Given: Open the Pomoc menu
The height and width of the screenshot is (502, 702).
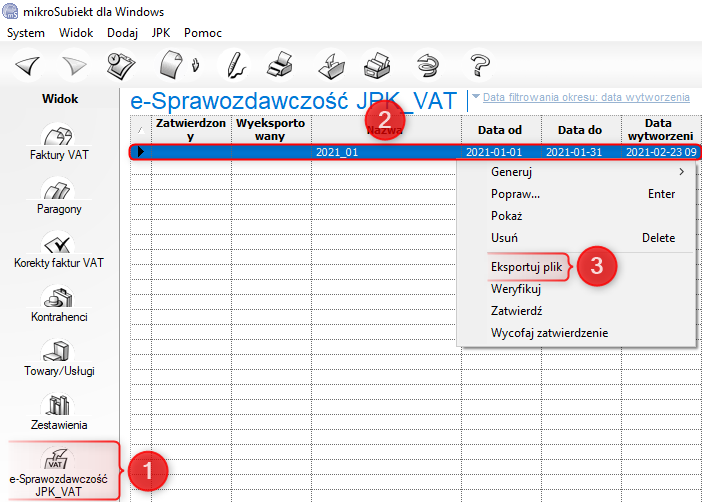Looking at the screenshot, I should point(203,33).
